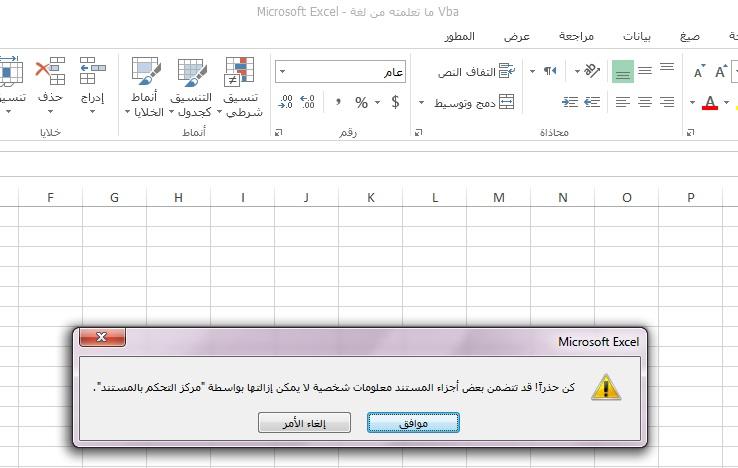Switch to the المطور (Developer) tab

[459, 36]
